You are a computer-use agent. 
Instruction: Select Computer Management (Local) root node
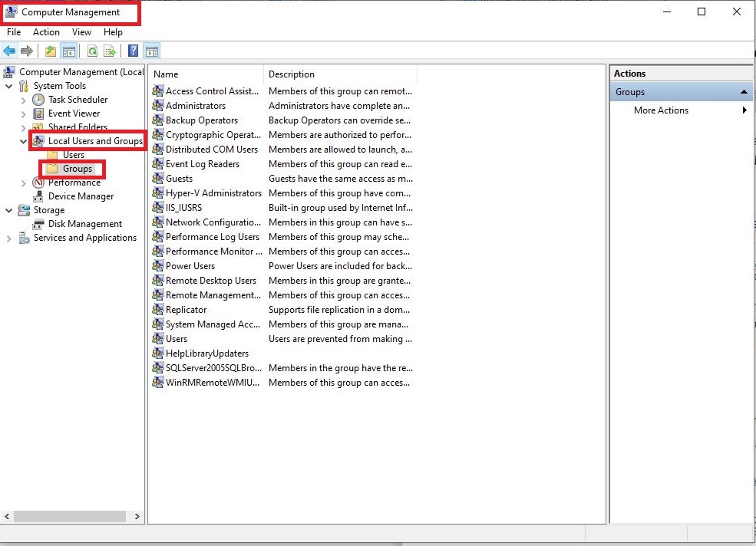[81, 72]
